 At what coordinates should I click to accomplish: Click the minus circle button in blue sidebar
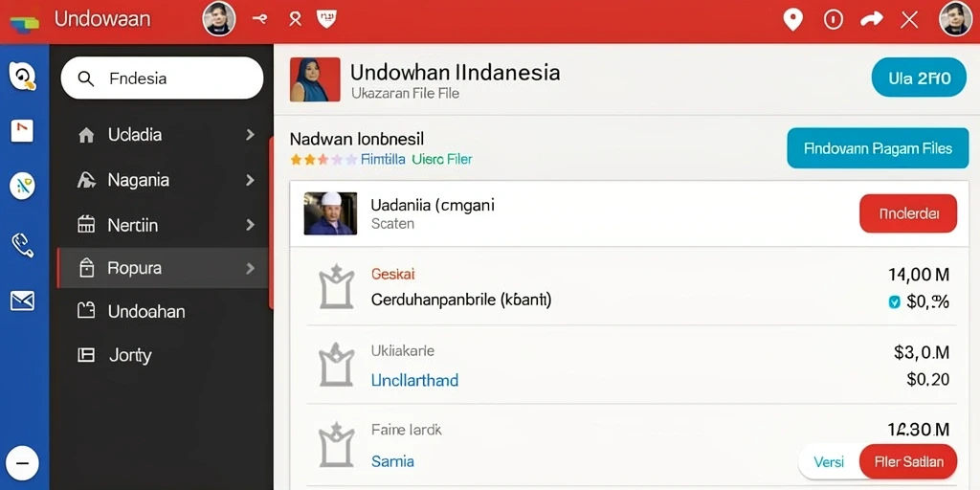[23, 463]
